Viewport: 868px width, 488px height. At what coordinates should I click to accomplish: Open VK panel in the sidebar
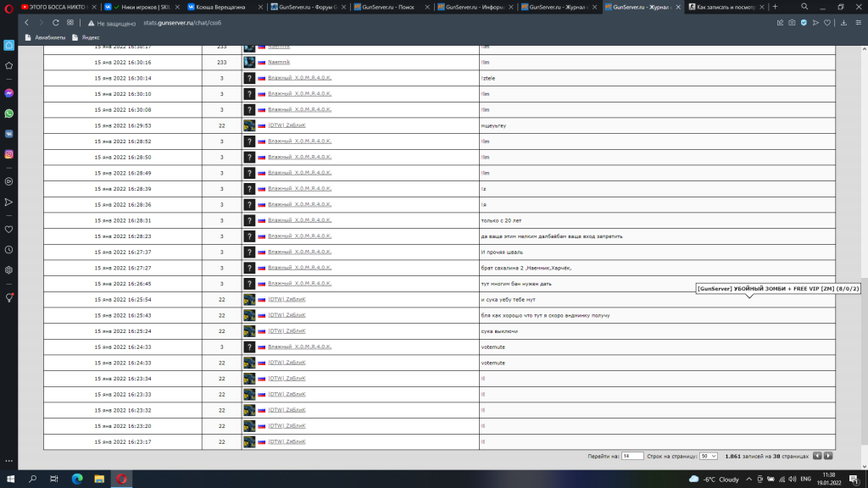(x=8, y=133)
